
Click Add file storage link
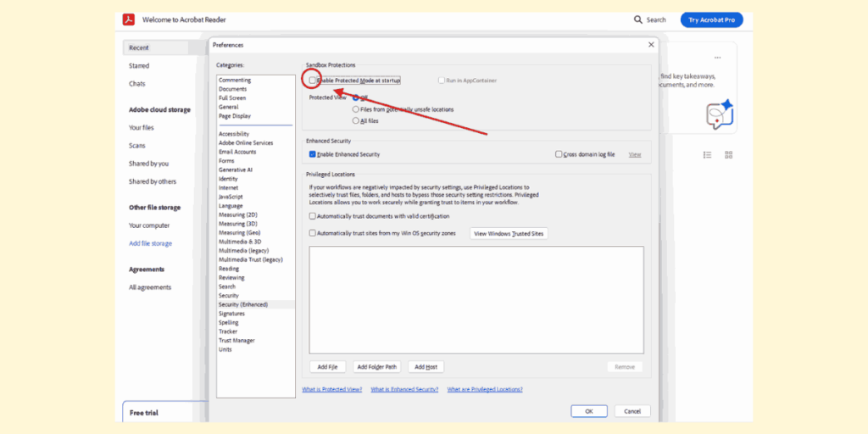pos(151,243)
